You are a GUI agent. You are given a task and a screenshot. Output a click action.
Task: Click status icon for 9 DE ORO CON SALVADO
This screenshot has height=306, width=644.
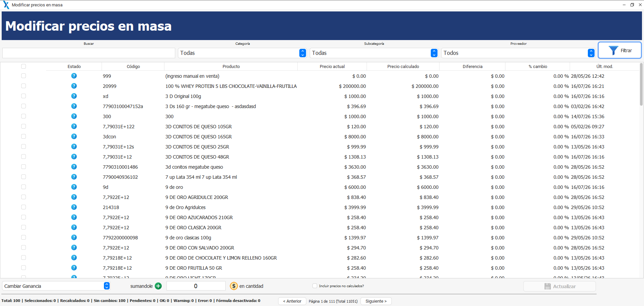click(74, 248)
